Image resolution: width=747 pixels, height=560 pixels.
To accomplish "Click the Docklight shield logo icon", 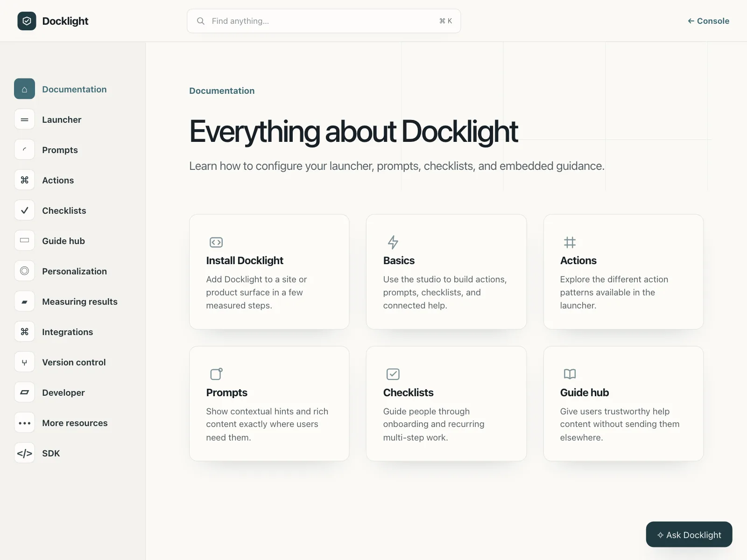I will click(27, 21).
